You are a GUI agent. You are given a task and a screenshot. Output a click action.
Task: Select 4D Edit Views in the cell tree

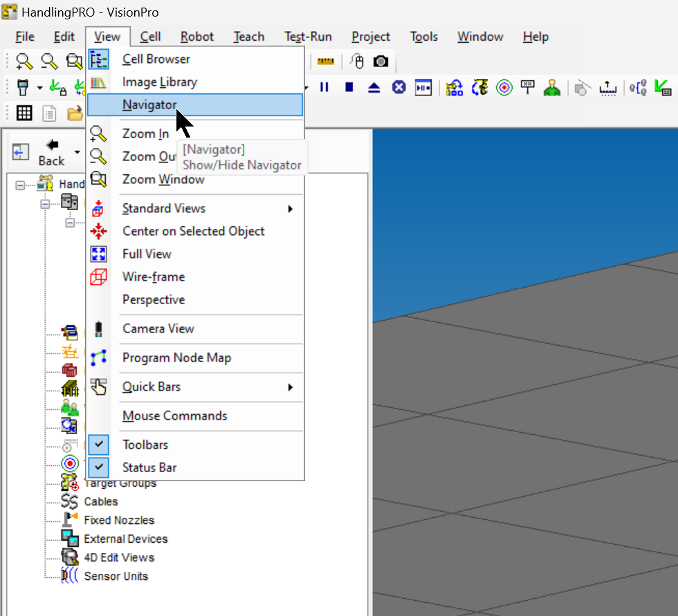(x=119, y=558)
